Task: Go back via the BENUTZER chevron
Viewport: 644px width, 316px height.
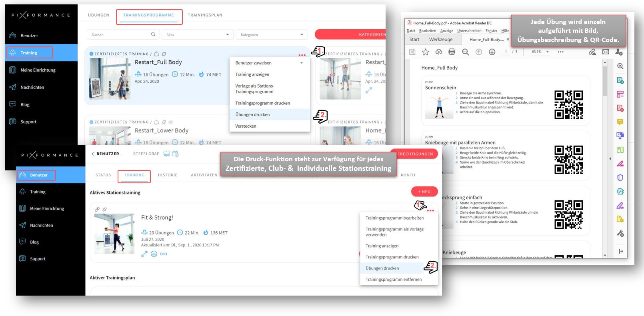Action: click(x=93, y=154)
